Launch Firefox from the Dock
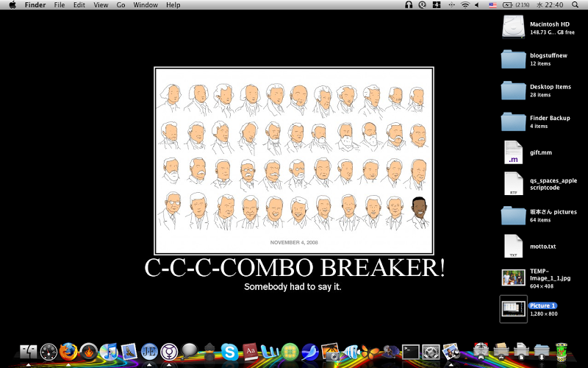This screenshot has width=588, height=368. (x=68, y=353)
